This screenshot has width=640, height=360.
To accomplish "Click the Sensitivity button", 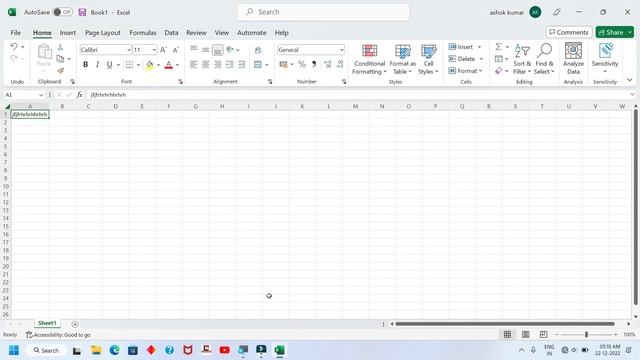I will coord(605,58).
